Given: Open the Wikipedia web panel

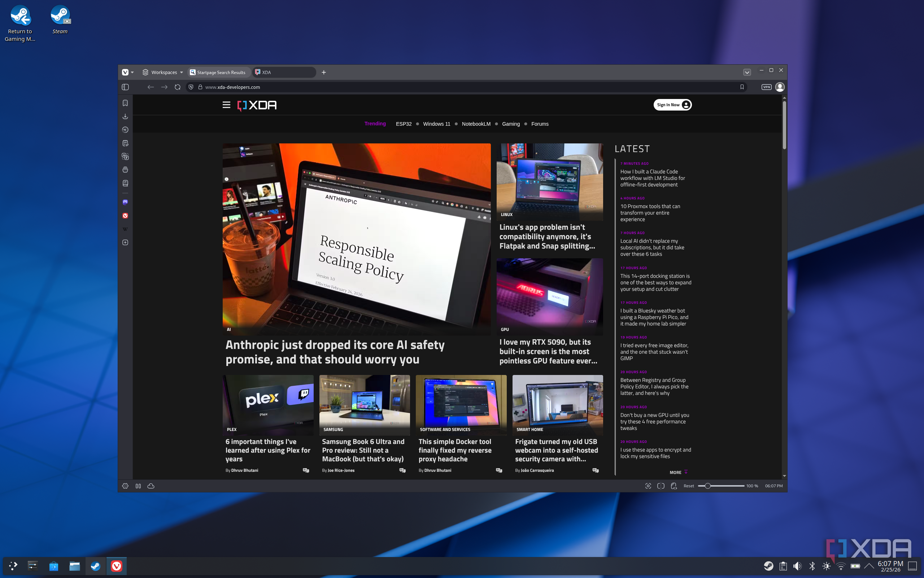Looking at the screenshot, I should pos(125,229).
